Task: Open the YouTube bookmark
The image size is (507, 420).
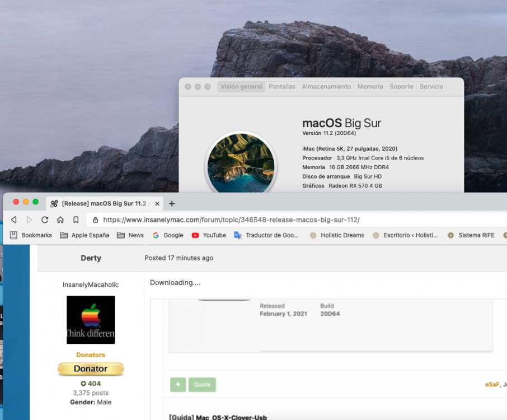Action: tap(209, 235)
